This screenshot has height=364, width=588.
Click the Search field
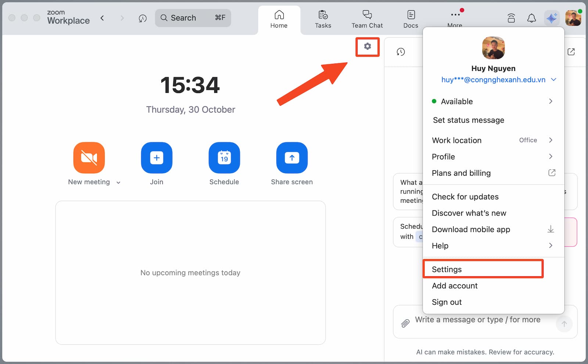tap(193, 18)
